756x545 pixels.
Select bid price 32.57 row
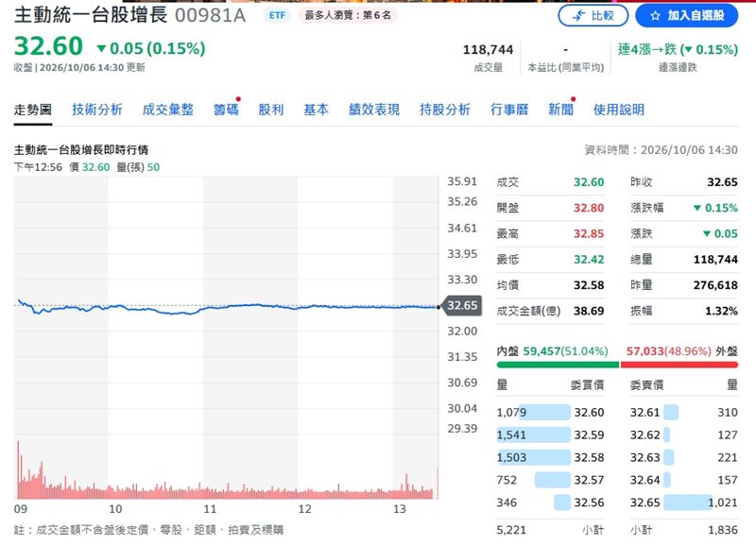pos(550,480)
